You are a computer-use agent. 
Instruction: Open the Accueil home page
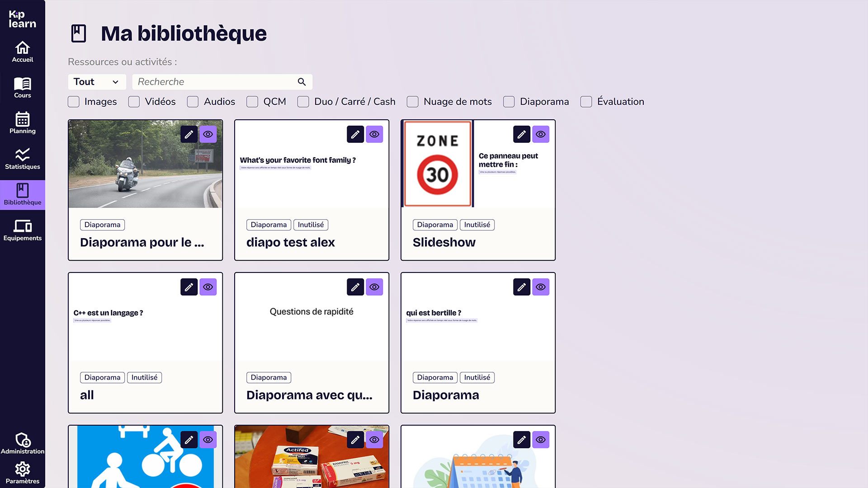(23, 52)
